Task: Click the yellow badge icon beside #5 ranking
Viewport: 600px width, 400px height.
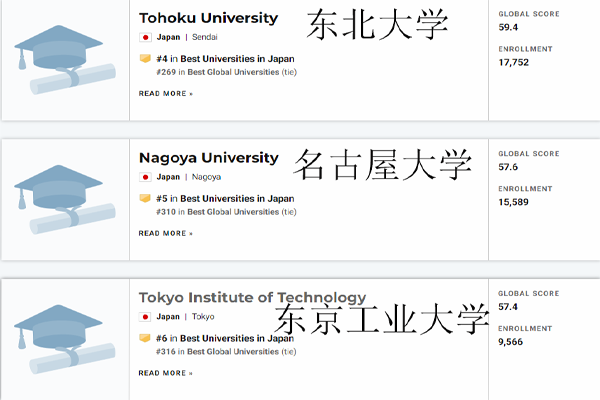Action: click(145, 198)
